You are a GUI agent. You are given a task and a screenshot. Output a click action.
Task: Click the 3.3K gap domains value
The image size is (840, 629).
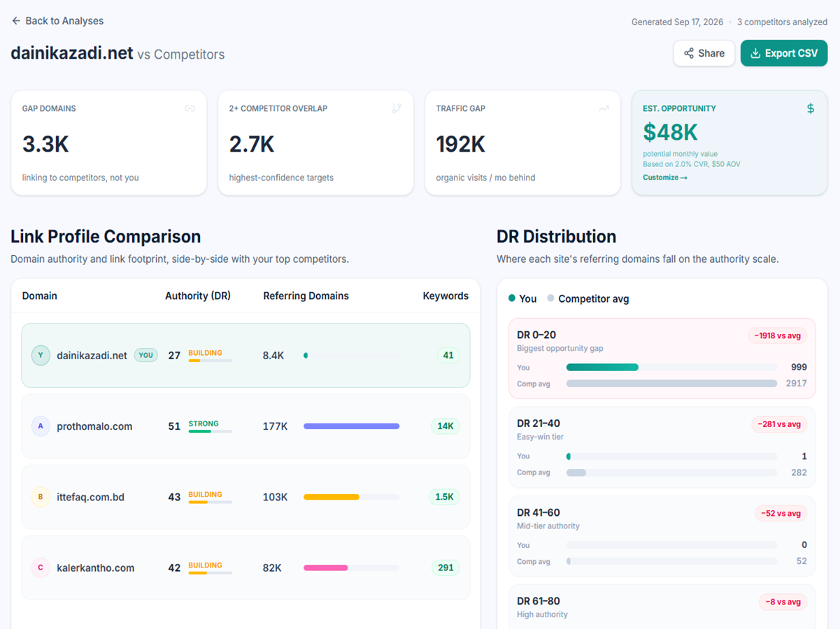pyautogui.click(x=45, y=144)
